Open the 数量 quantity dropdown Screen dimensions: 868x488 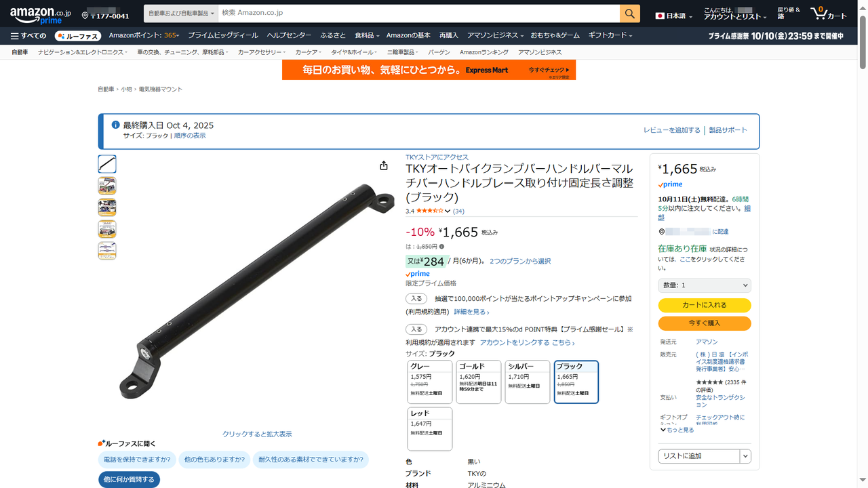705,285
